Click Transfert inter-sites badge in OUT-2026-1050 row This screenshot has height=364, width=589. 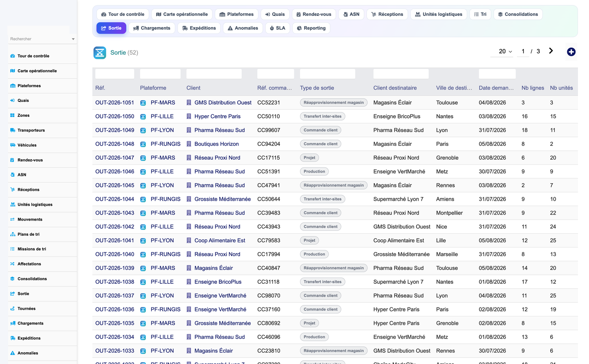[x=322, y=116]
